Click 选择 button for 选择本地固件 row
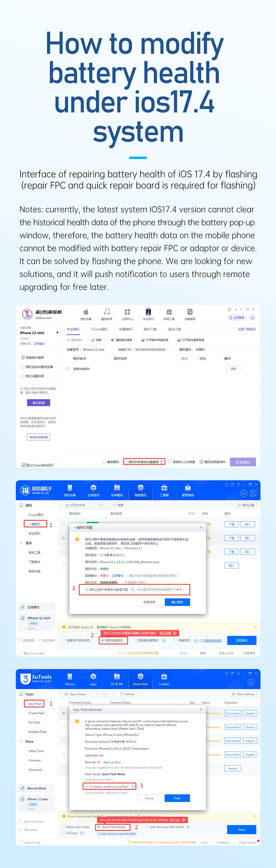This screenshot has height=868, width=276. tap(233, 369)
